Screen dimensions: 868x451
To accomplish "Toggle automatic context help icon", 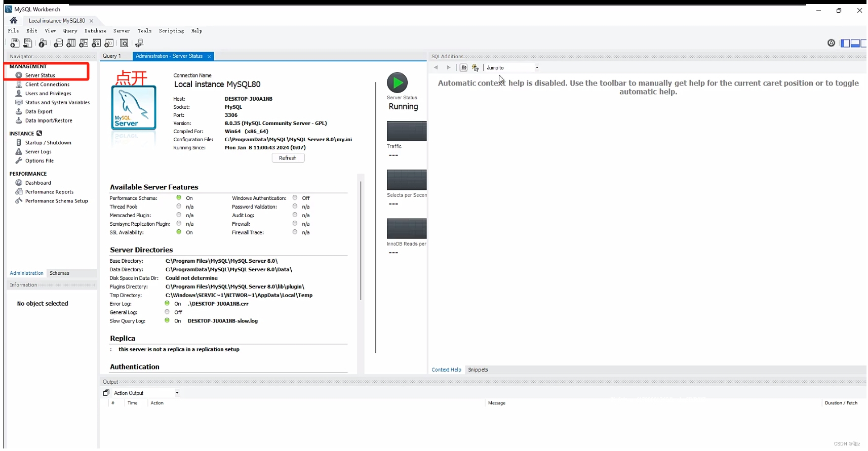I will coord(475,67).
